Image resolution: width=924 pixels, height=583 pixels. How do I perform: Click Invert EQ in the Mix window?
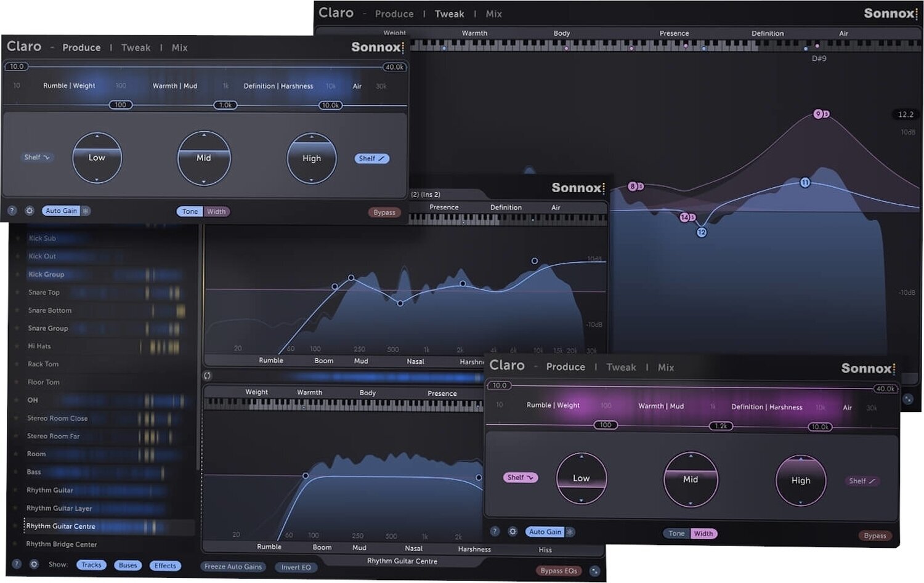pyautogui.click(x=296, y=567)
